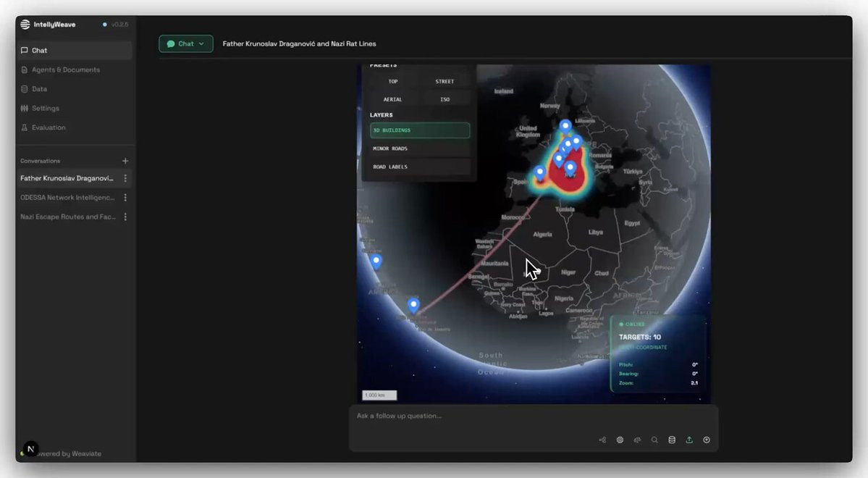Toggle the 3D Buildings layer

[x=420, y=130]
